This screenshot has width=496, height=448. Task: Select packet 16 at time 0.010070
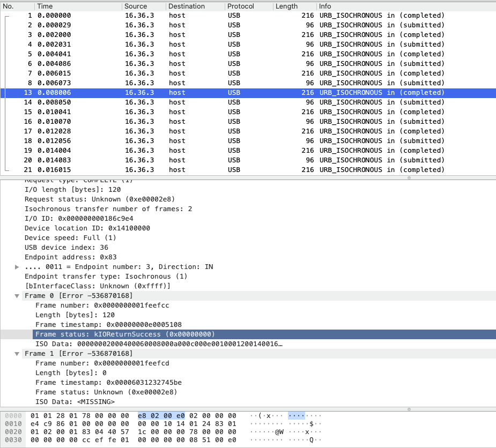[x=248, y=122]
